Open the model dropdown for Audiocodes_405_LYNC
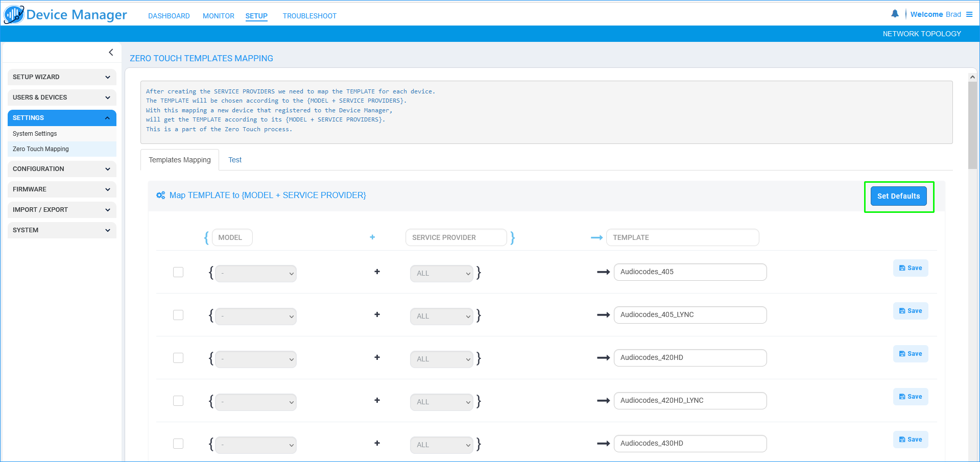This screenshot has width=980, height=462. click(x=256, y=316)
